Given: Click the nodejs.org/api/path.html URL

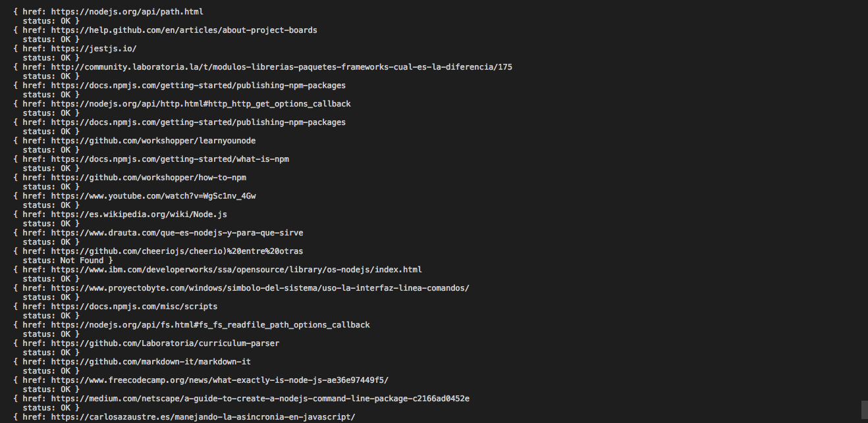Looking at the screenshot, I should tap(127, 12).
